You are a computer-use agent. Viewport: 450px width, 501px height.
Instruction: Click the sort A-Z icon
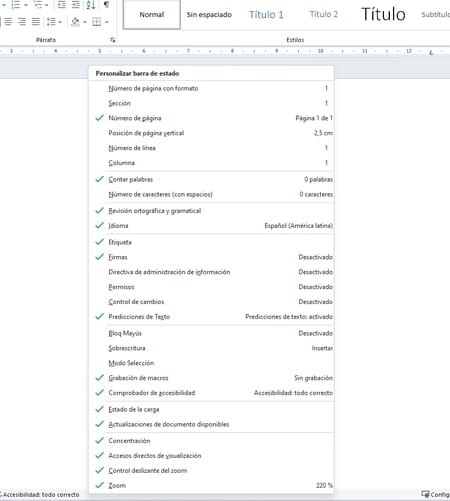pyautogui.click(x=91, y=5)
